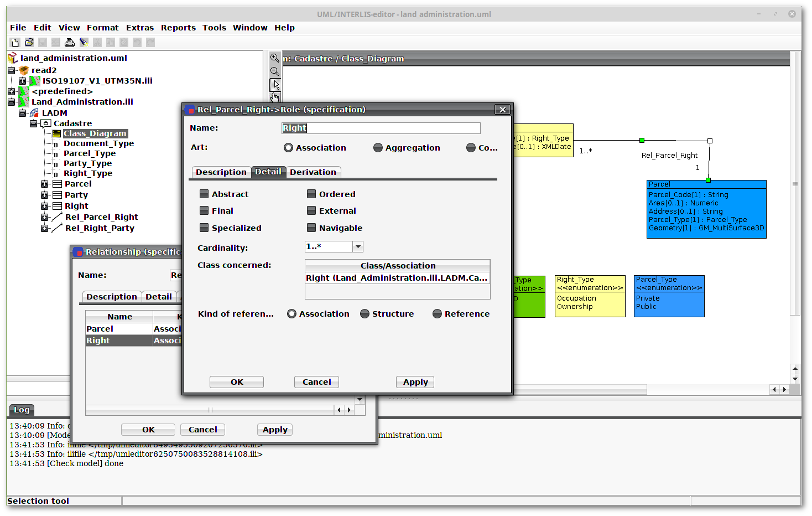Click the domain icon next to Document_Type
Image resolution: width=812 pixels, height=516 pixels.
(55, 145)
